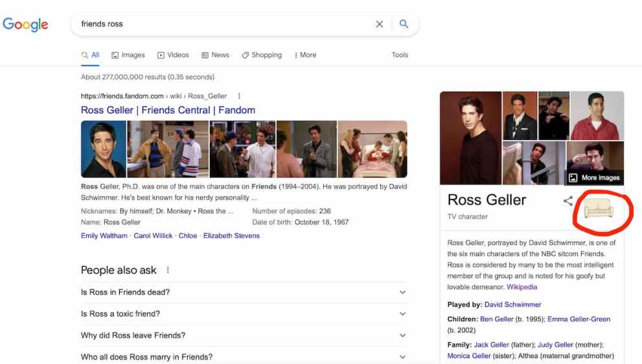The image size is (642, 364).
Task: Expand 'Is Ross in Friends dead?'
Action: coord(244,292)
